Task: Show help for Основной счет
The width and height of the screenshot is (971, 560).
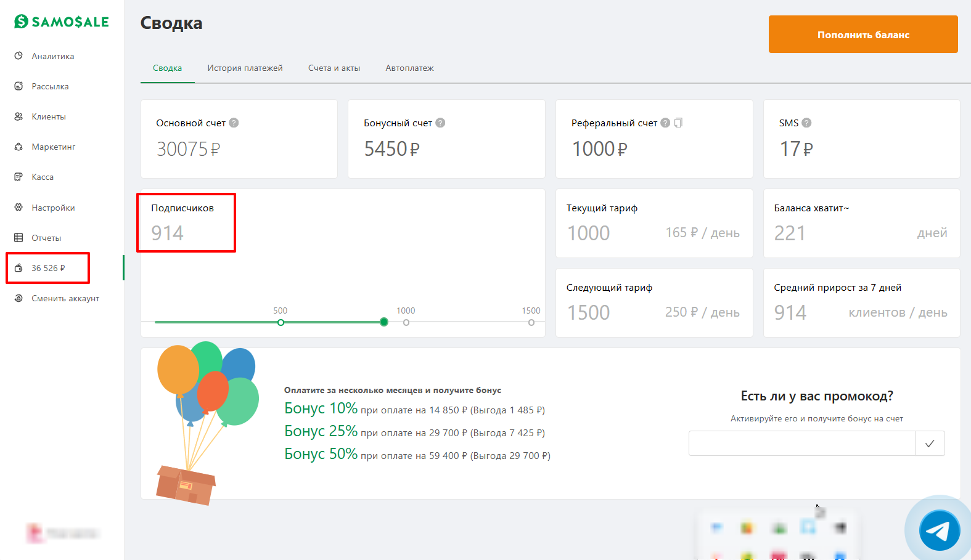Action: (x=234, y=123)
